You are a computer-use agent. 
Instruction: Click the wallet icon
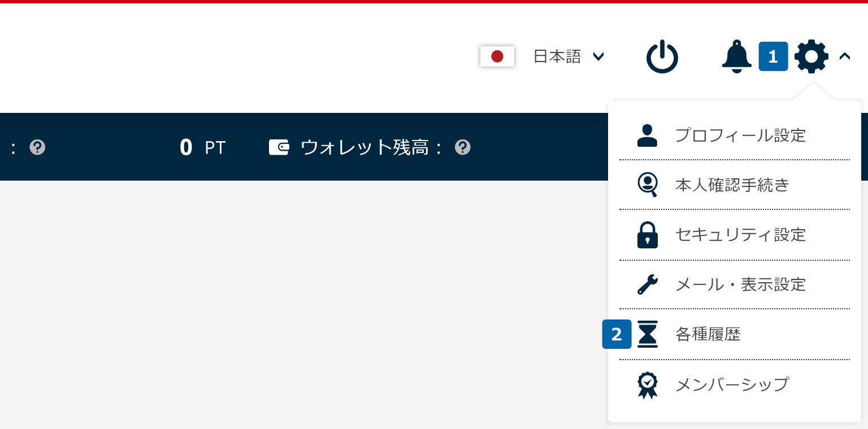click(279, 147)
